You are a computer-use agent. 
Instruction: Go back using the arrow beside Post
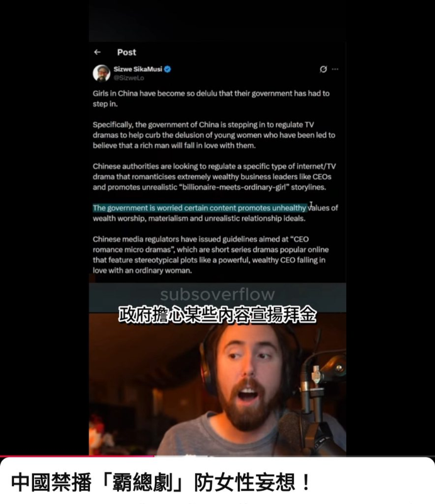[98, 52]
